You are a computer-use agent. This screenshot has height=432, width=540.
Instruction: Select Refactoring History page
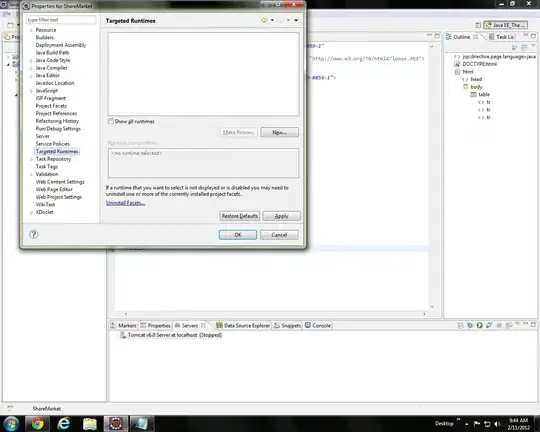point(57,121)
